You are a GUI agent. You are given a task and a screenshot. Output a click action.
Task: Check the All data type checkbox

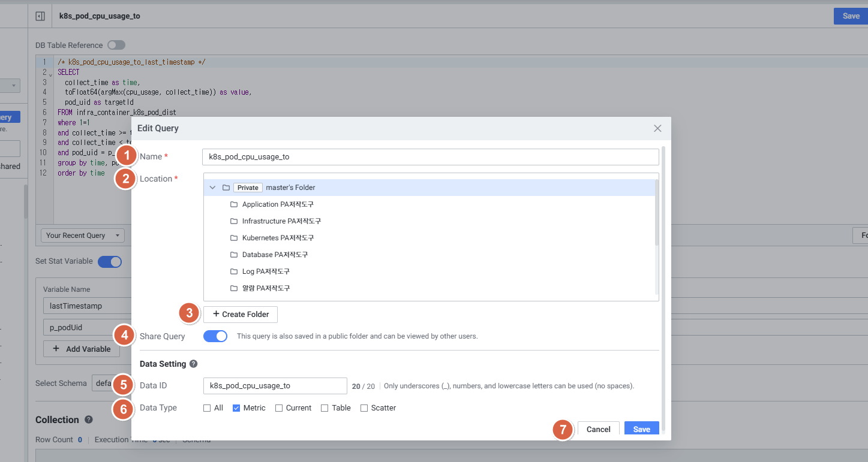coord(207,408)
